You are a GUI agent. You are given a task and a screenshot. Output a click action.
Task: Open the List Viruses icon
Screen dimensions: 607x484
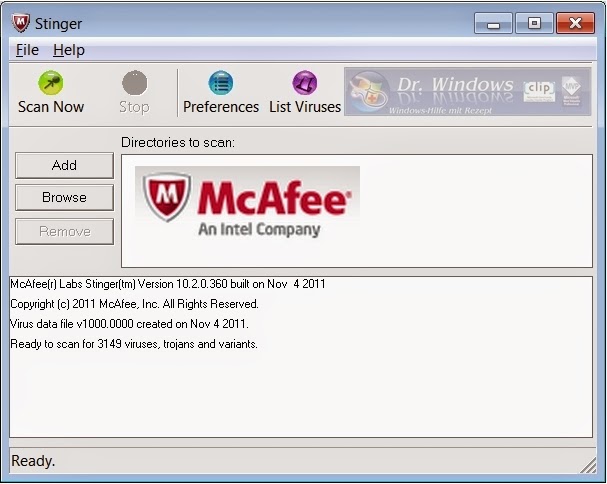coord(305,83)
